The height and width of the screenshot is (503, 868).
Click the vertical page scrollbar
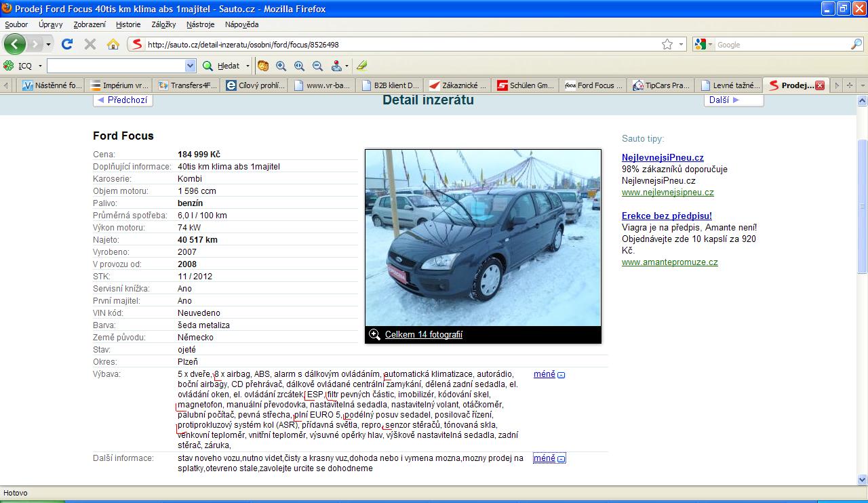pyautogui.click(x=862, y=203)
